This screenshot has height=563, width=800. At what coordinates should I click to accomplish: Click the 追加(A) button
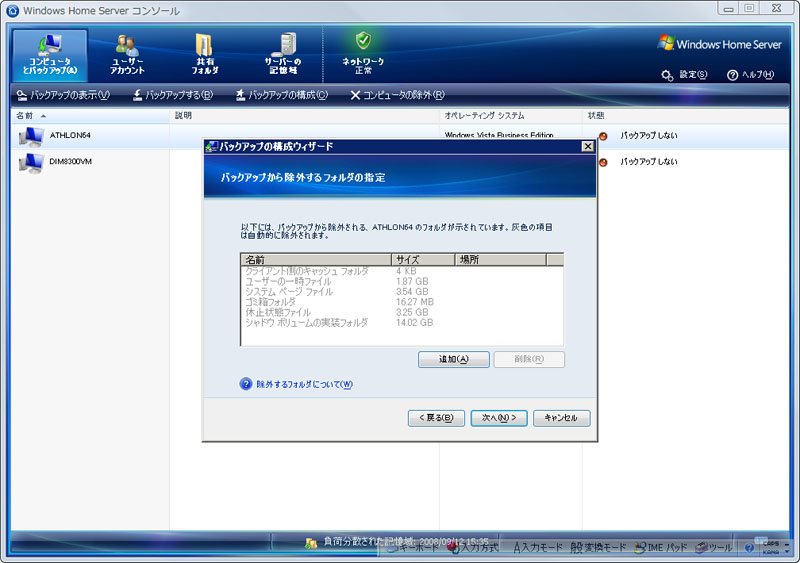[x=454, y=359]
